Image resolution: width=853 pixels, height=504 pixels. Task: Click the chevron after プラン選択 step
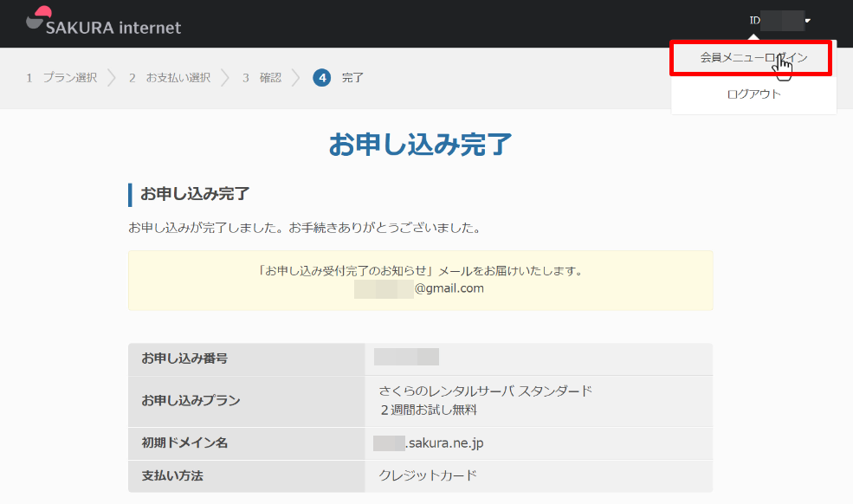(x=112, y=78)
